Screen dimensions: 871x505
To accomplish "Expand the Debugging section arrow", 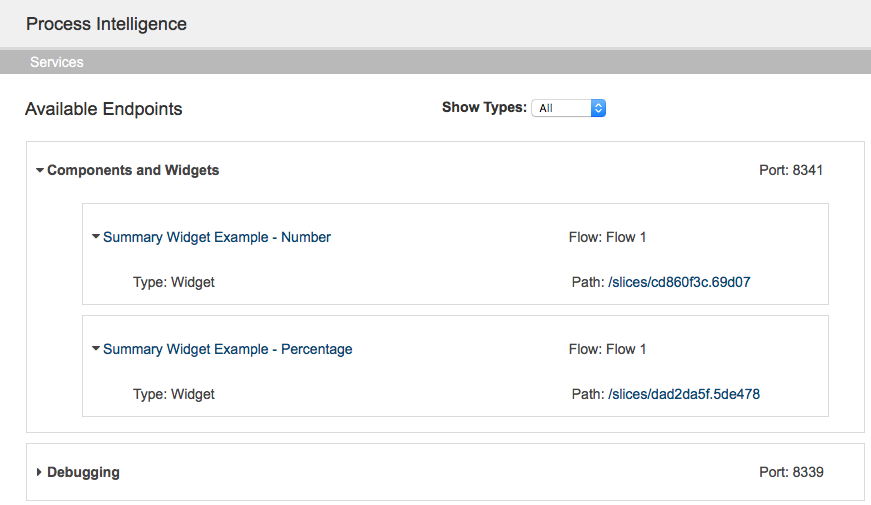I will click(x=39, y=472).
